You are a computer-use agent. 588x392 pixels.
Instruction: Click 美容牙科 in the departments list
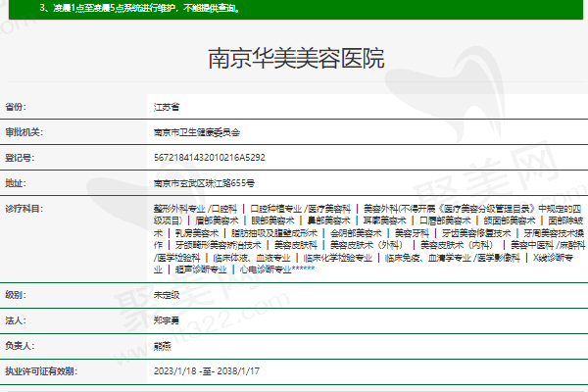(x=412, y=233)
